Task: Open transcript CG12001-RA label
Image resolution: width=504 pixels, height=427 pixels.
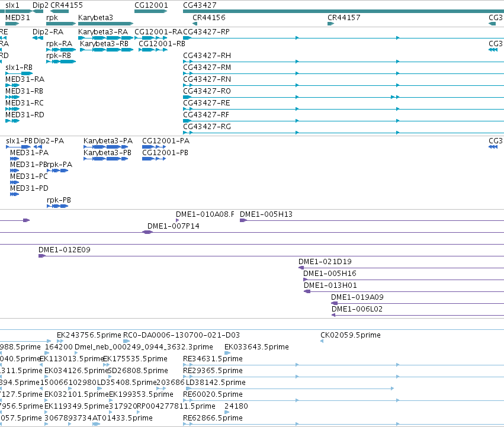Action: point(159,32)
